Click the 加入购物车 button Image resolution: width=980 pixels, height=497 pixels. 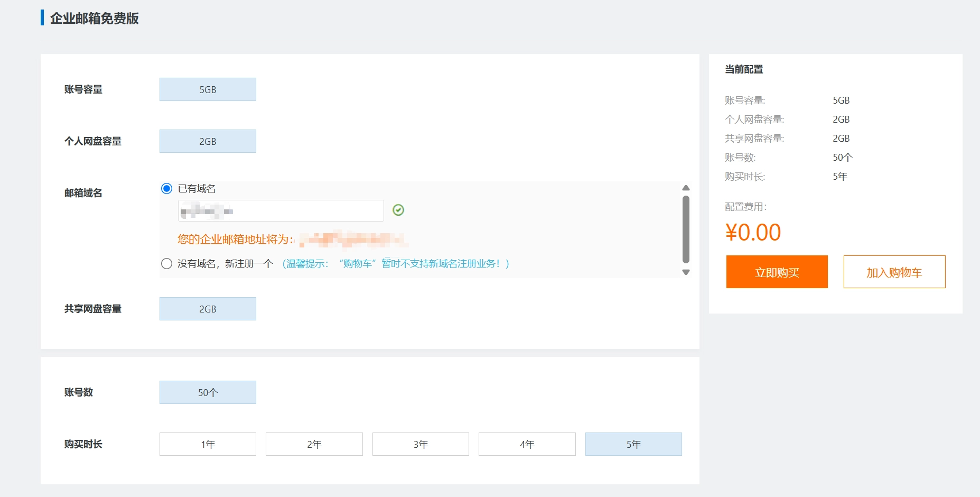pos(894,272)
